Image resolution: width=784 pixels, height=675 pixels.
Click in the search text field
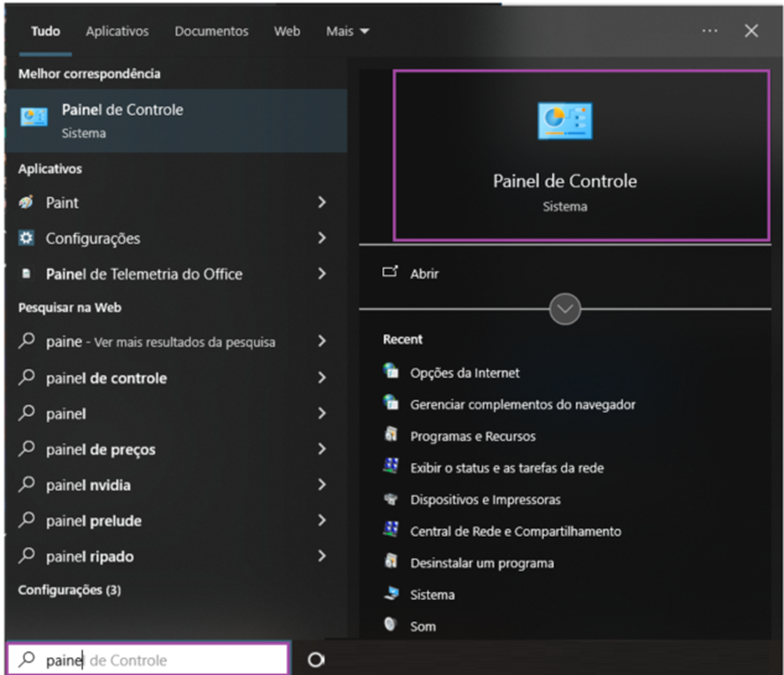click(x=148, y=659)
